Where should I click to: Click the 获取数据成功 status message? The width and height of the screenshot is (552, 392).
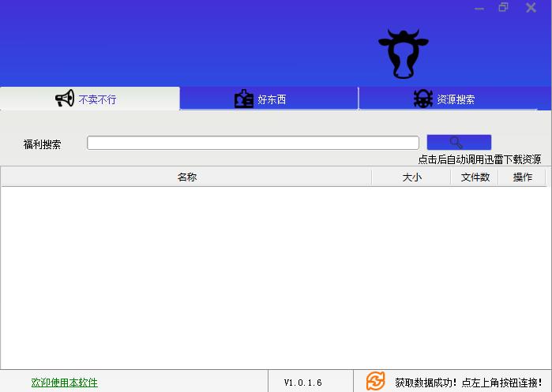click(468, 383)
